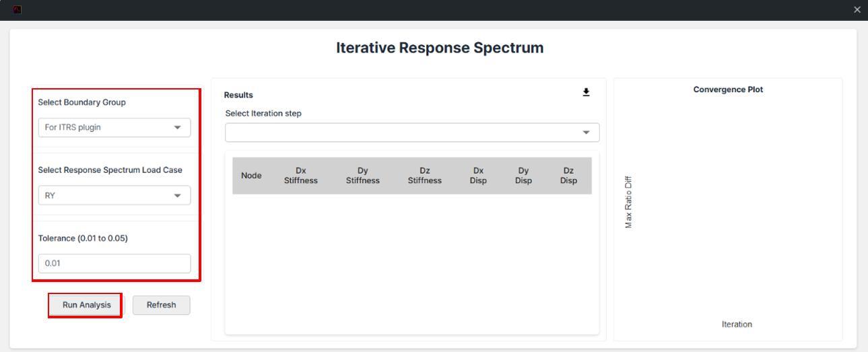Click the Node column header
The height and width of the screenshot is (352, 868).
tap(251, 176)
